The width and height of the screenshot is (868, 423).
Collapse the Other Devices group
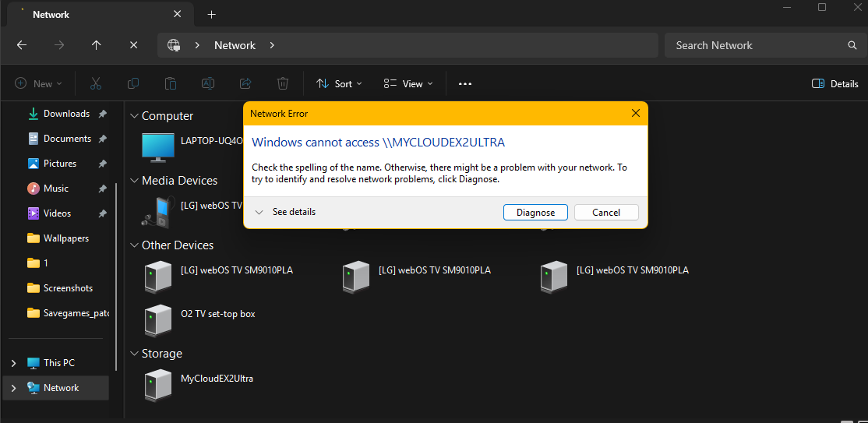click(x=134, y=245)
